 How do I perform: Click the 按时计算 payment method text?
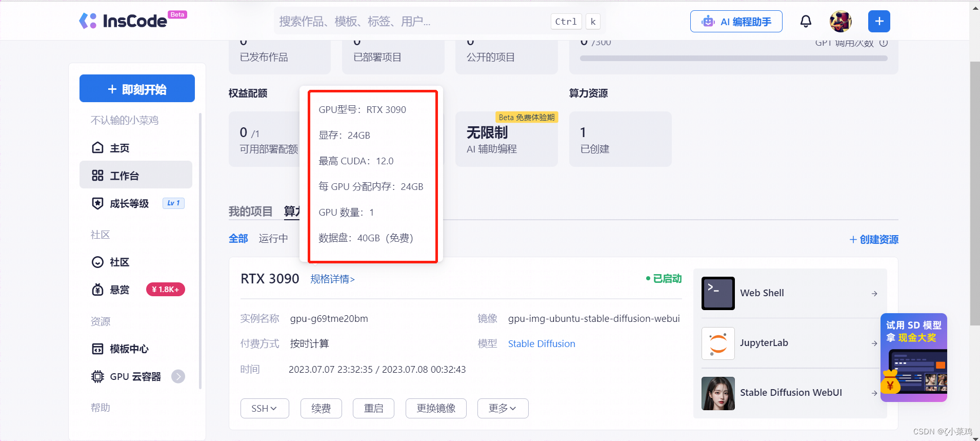pyautogui.click(x=310, y=343)
